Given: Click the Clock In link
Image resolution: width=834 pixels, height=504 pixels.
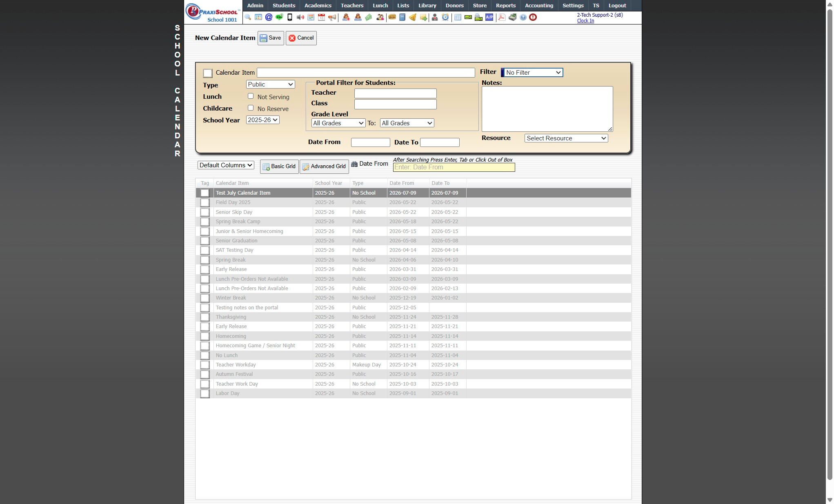Looking at the screenshot, I should (585, 21).
